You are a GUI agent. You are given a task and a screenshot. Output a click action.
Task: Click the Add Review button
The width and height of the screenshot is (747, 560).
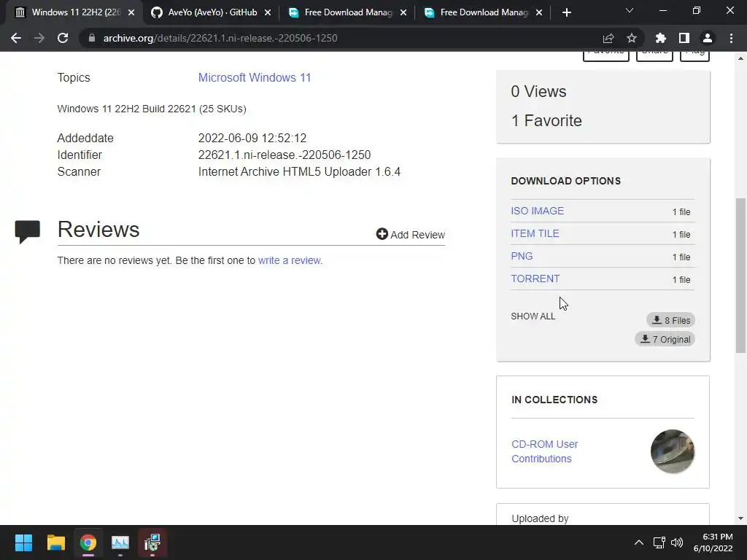pyautogui.click(x=411, y=234)
